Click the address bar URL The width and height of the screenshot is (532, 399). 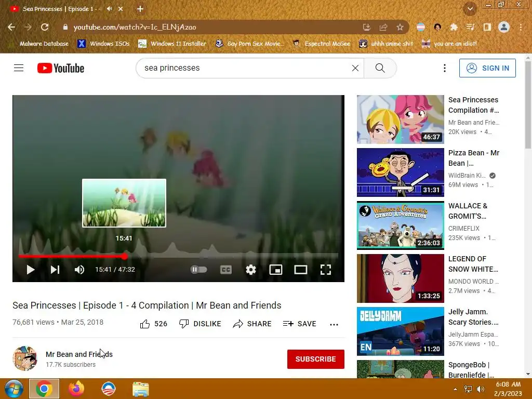[135, 27]
